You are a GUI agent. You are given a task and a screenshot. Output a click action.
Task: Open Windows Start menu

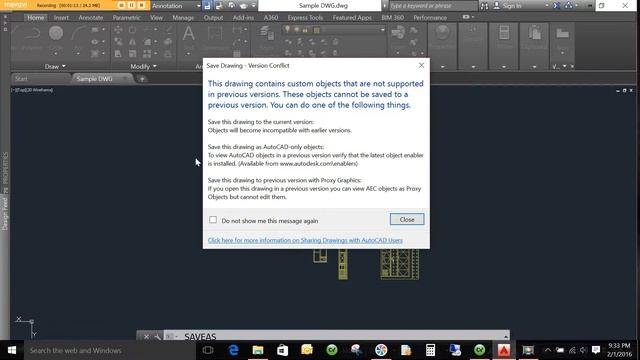point(12,350)
